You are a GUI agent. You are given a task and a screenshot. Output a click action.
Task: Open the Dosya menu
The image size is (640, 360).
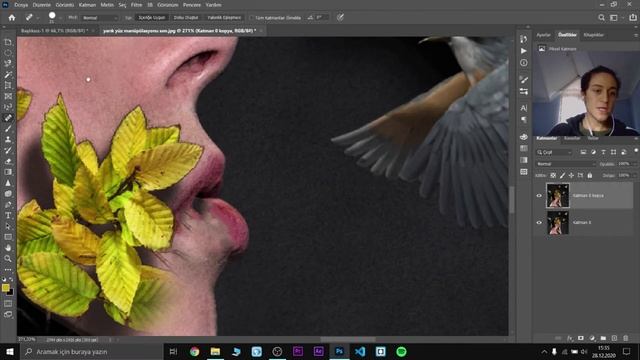pyautogui.click(x=21, y=5)
